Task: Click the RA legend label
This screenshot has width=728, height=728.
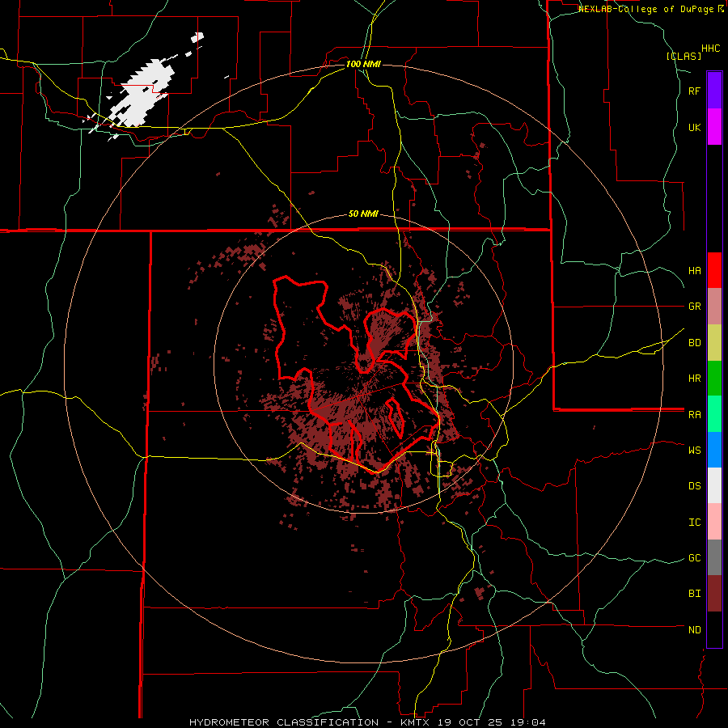Action: (695, 415)
